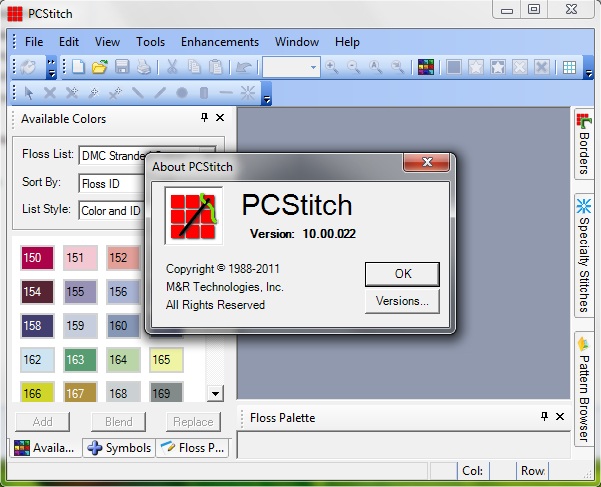601x487 pixels.
Task: Open the Edit menu
Action: coord(69,41)
